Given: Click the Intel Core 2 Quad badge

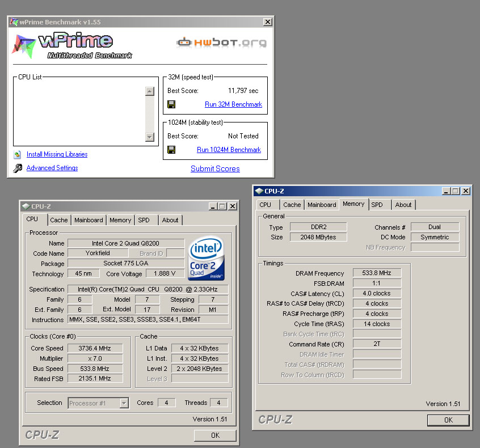Looking at the screenshot, I should click(x=207, y=258).
